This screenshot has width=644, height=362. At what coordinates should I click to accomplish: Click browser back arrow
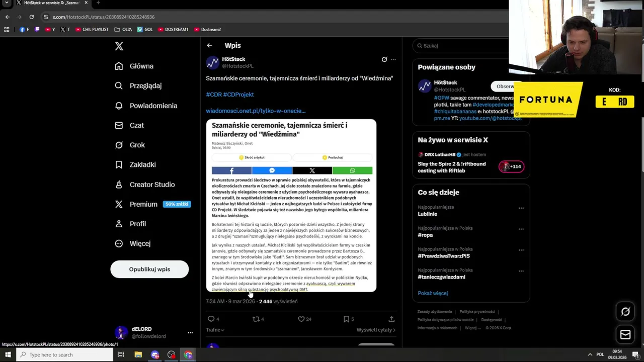coord(7,17)
